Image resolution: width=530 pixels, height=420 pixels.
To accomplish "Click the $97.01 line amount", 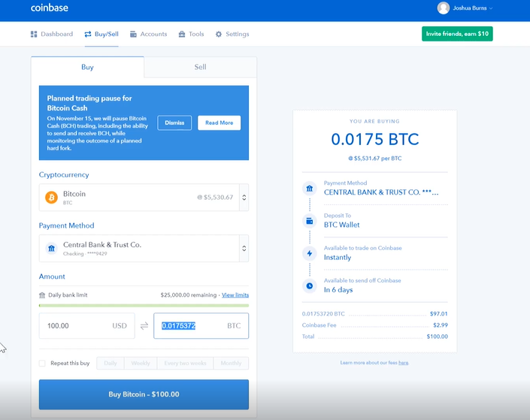I will pyautogui.click(x=439, y=313).
